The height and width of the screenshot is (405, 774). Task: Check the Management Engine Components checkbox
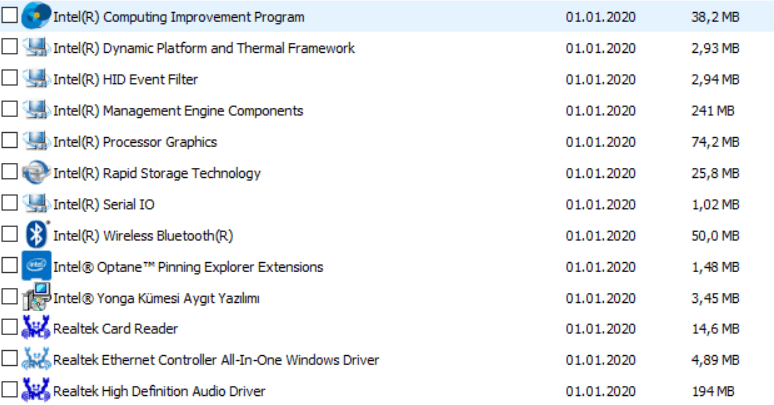[9, 109]
